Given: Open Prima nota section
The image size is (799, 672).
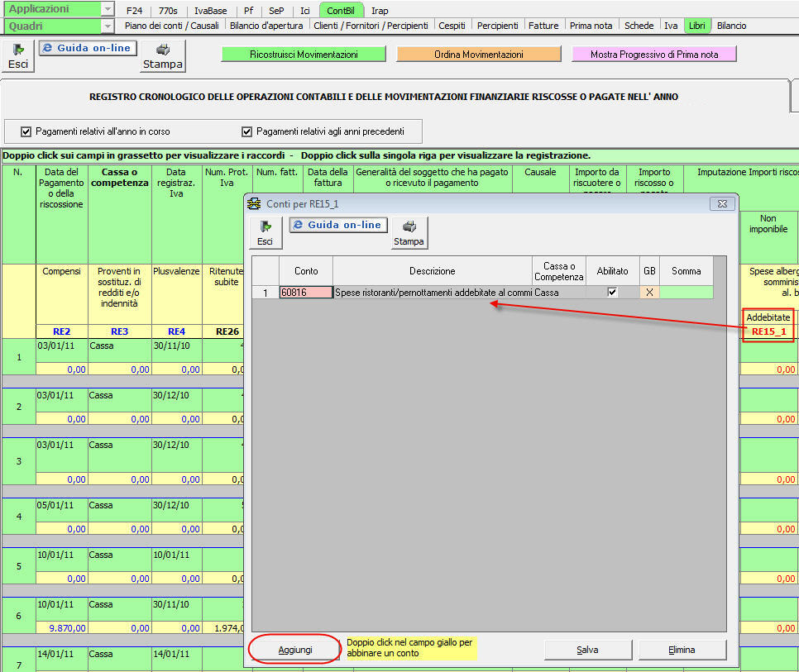Looking at the screenshot, I should [591, 26].
